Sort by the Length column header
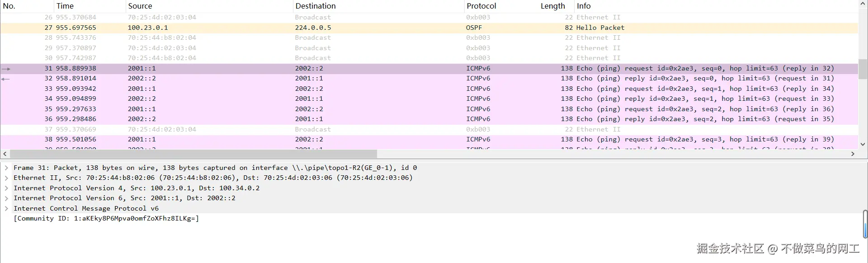The height and width of the screenshot is (263, 868). tap(556, 6)
